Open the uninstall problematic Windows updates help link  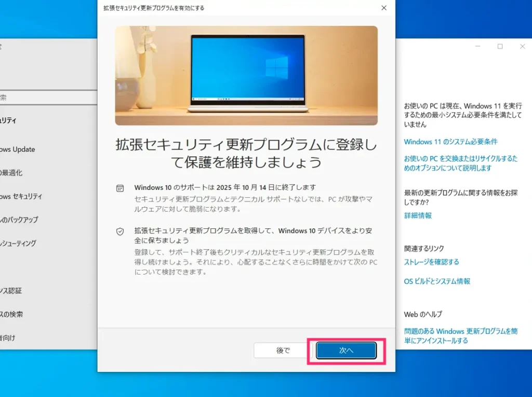pyautogui.click(x=460, y=336)
